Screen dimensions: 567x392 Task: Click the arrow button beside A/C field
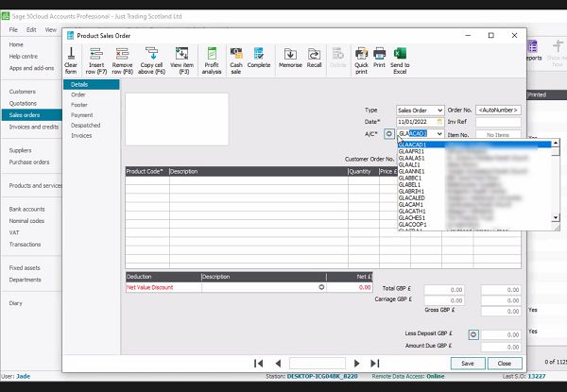click(x=388, y=134)
